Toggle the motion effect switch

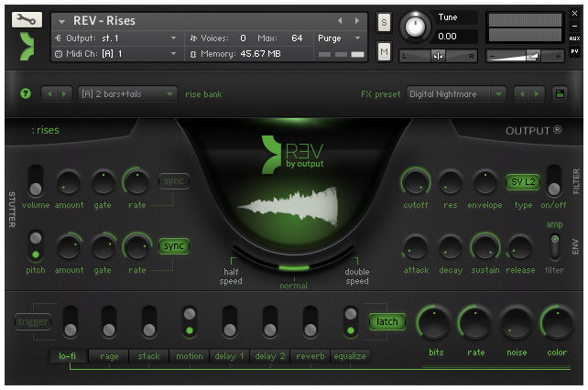coord(190,321)
